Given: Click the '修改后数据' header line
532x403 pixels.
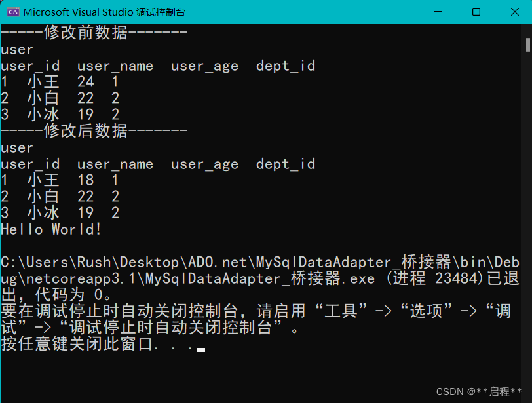Looking at the screenshot, I should coord(94,131).
